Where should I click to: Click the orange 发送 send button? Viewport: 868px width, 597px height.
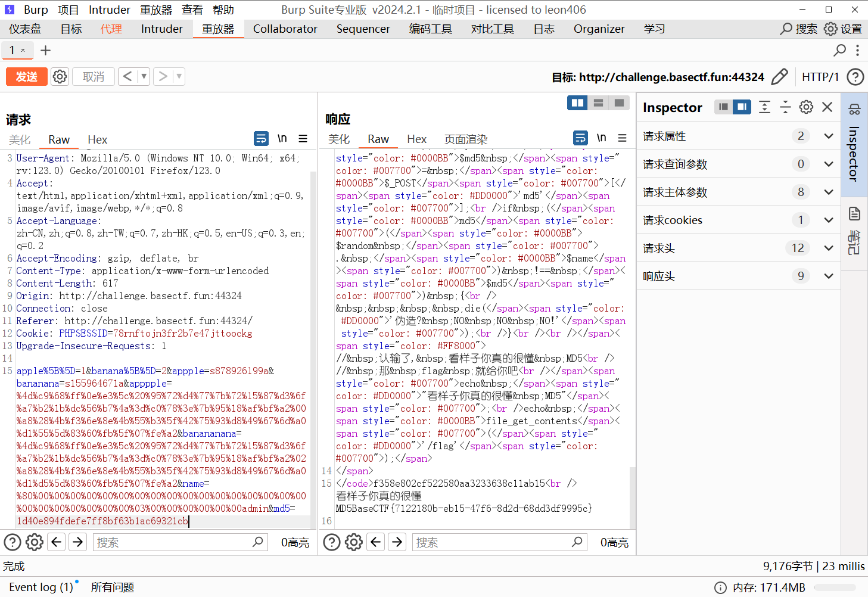(27, 77)
